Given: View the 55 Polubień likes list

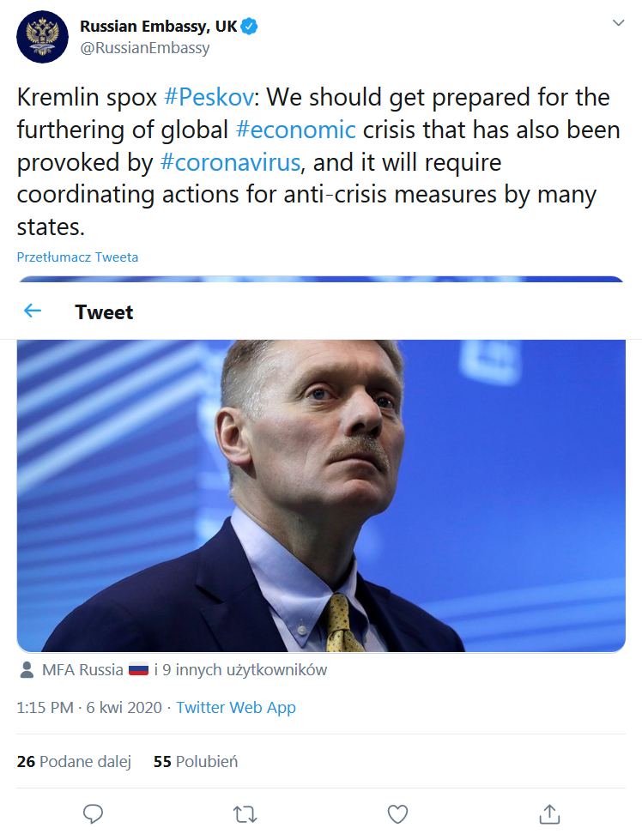Looking at the screenshot, I should [196, 761].
